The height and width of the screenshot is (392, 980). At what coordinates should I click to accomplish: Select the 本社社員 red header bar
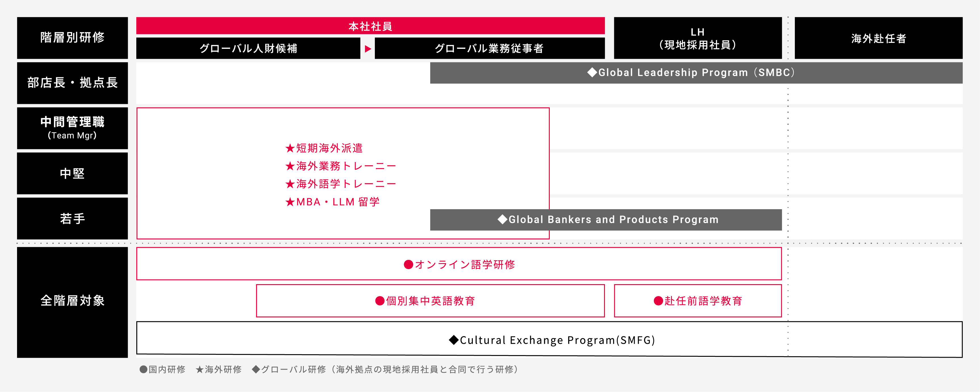(x=370, y=26)
